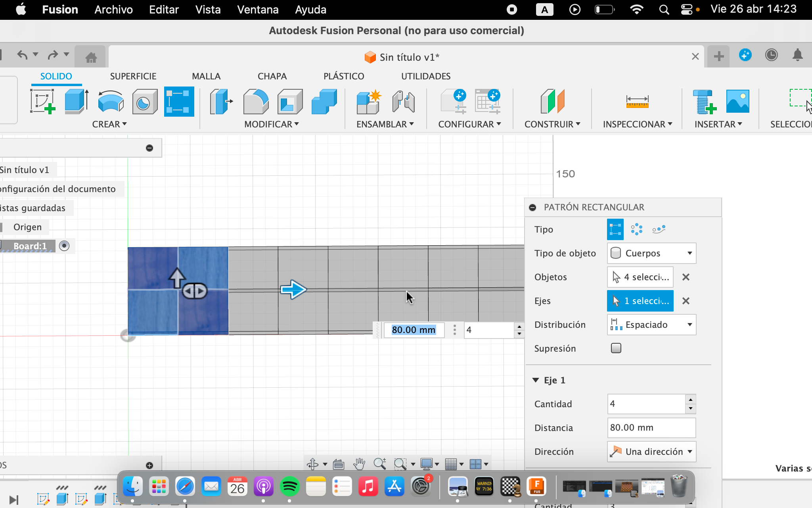Screen dimensions: 812x508
Task: Switch to the SUPERFICIE tab
Action: pyautogui.click(x=133, y=76)
